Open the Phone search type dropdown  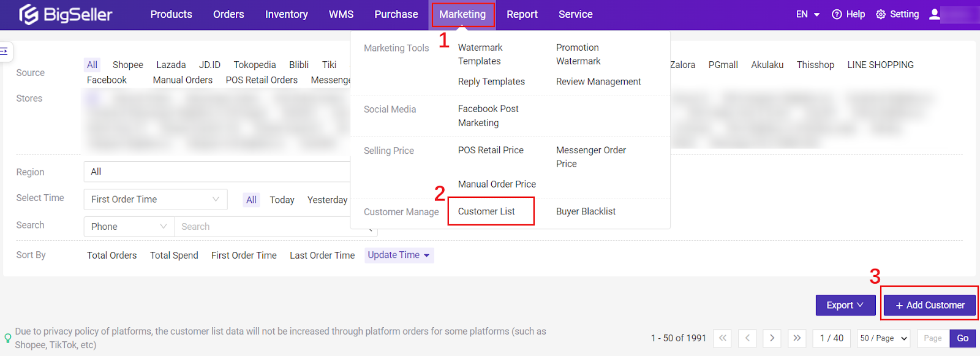(x=129, y=227)
